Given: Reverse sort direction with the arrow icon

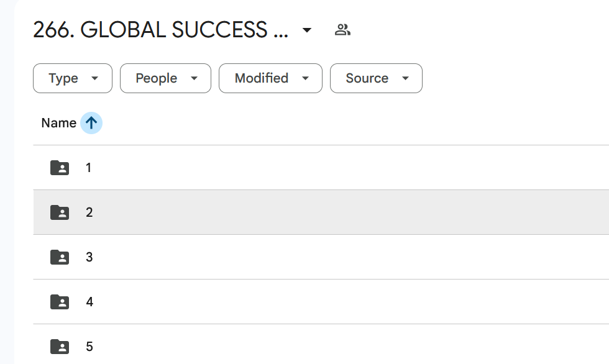Looking at the screenshot, I should [x=91, y=123].
